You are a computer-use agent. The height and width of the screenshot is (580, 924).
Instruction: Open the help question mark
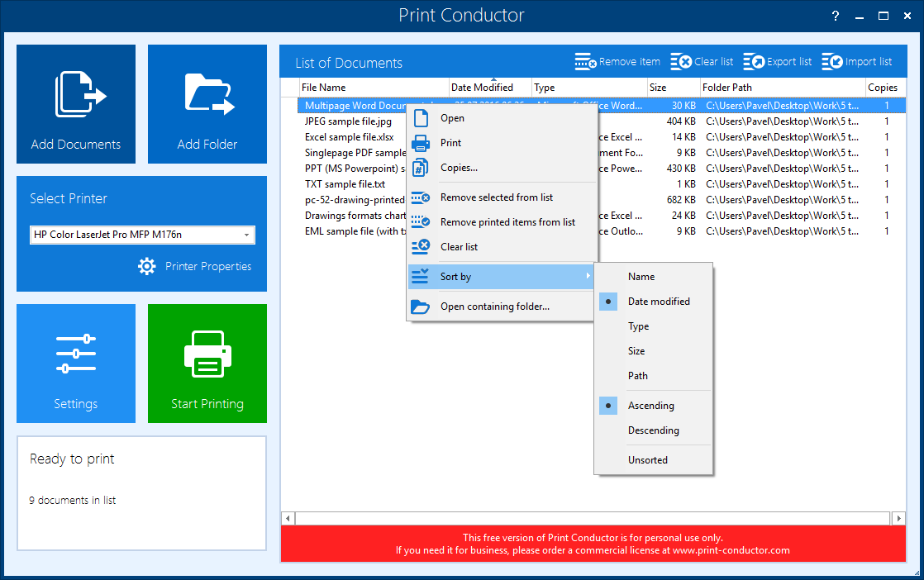pyautogui.click(x=835, y=16)
